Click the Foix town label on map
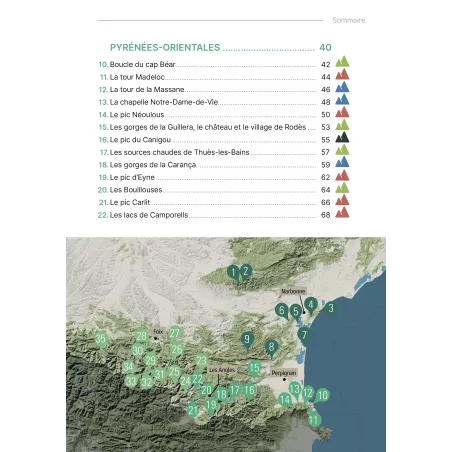 click(x=158, y=332)
